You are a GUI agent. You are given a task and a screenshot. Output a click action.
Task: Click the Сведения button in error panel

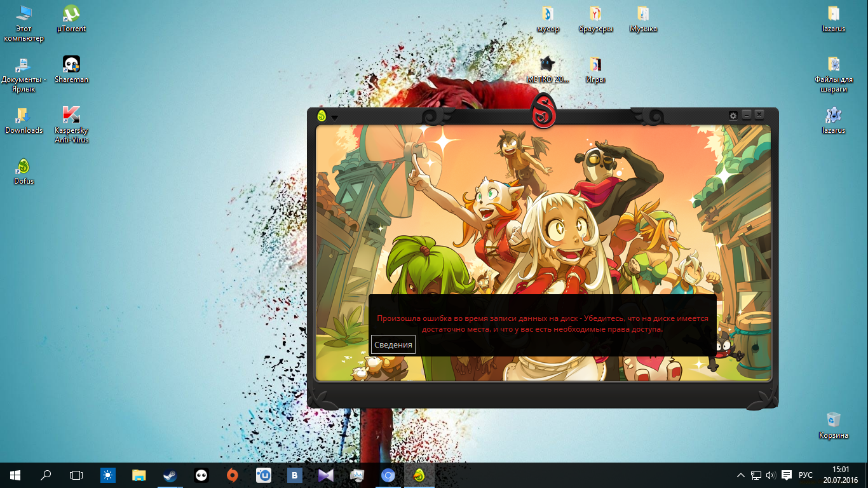point(393,344)
